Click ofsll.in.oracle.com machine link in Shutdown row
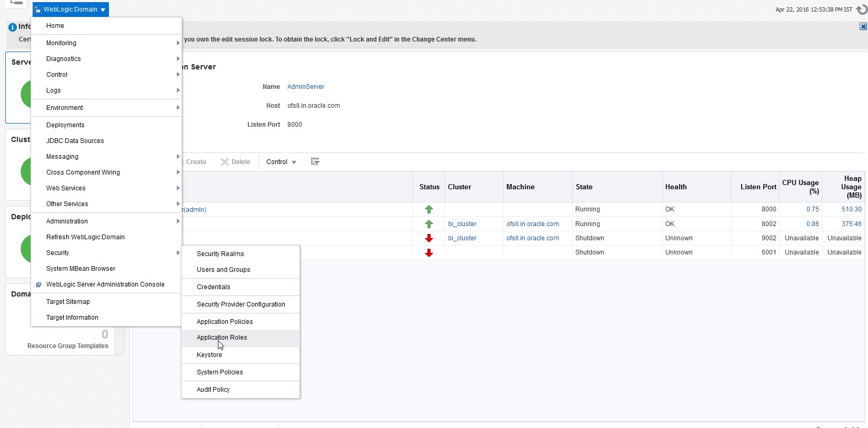The width and height of the screenshot is (868, 428). 533,238
